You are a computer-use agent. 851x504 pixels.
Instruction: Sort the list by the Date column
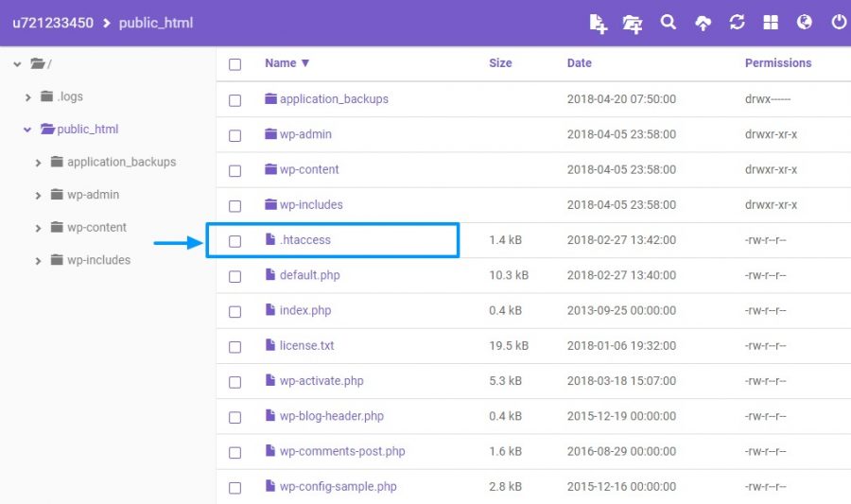tap(579, 63)
